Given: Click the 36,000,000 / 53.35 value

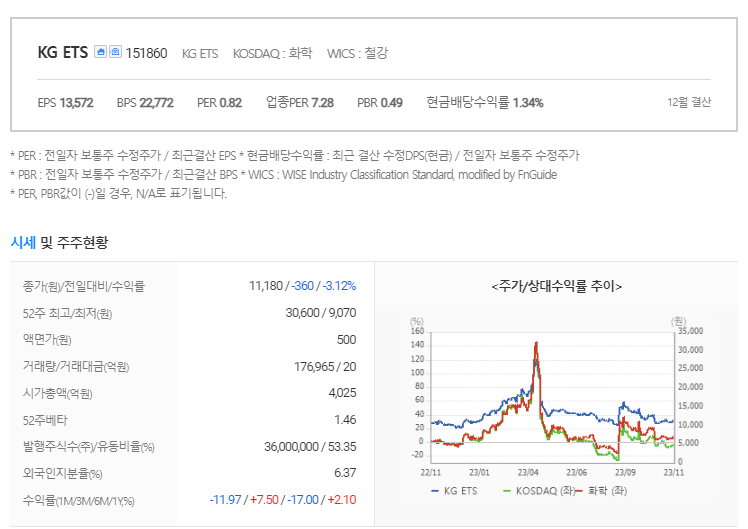Looking at the screenshot, I should pos(310,446).
